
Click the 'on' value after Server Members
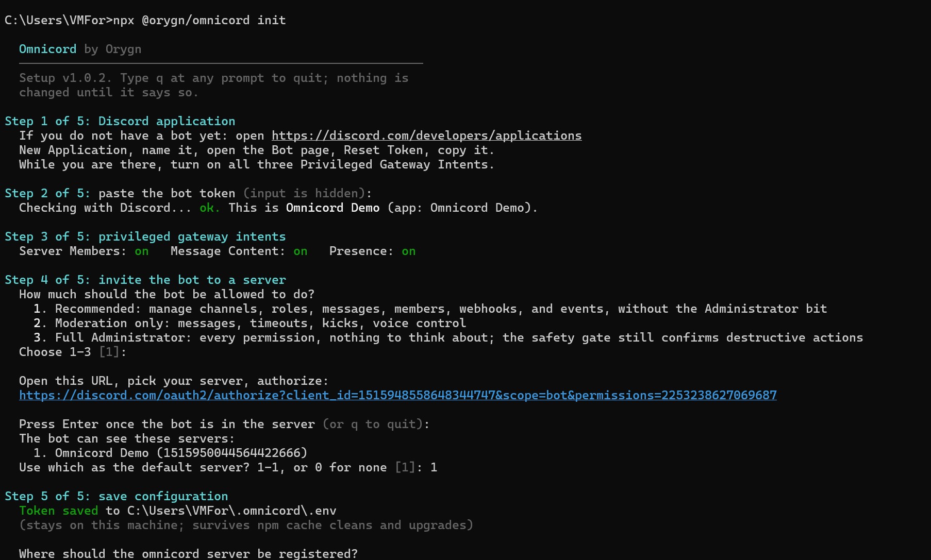tap(142, 251)
